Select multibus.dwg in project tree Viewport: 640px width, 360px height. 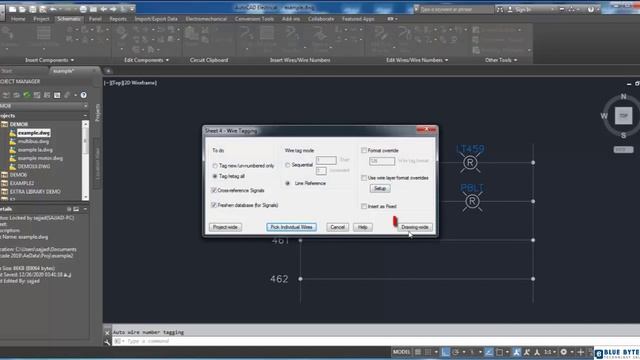pyautogui.click(x=33, y=141)
